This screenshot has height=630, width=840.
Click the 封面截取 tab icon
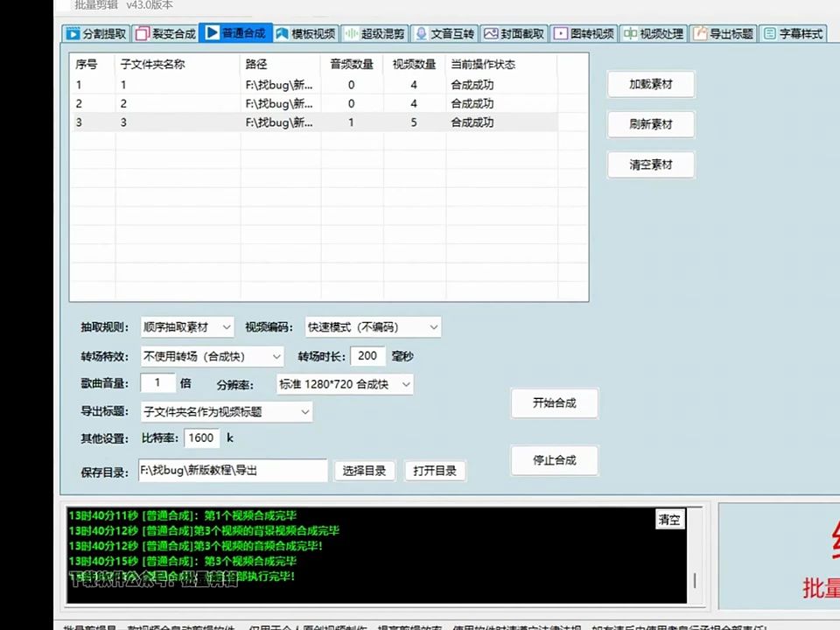(490, 34)
